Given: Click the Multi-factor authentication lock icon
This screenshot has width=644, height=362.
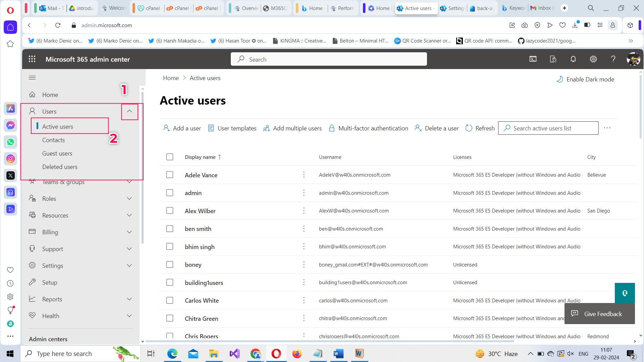Looking at the screenshot, I should click(332, 128).
